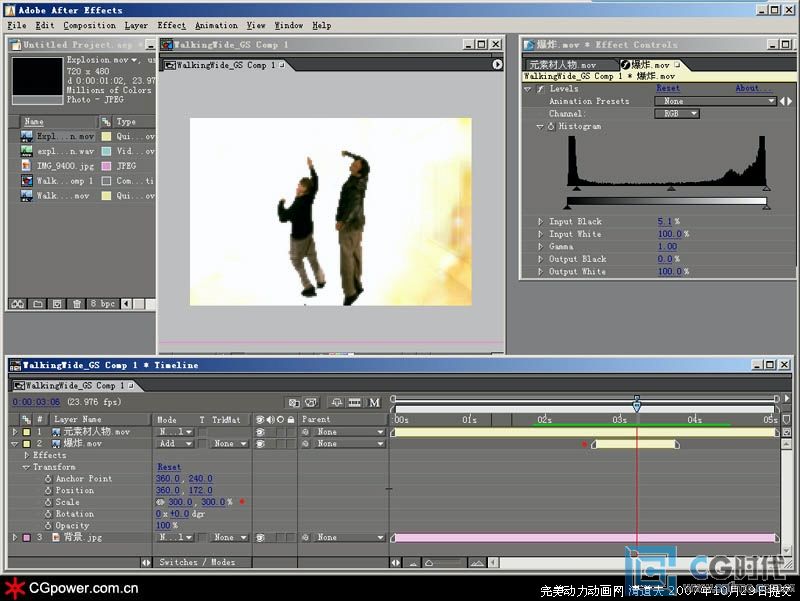This screenshot has width=800, height=601.
Task: Toggle Switches / Modes column button
Action: (x=197, y=562)
